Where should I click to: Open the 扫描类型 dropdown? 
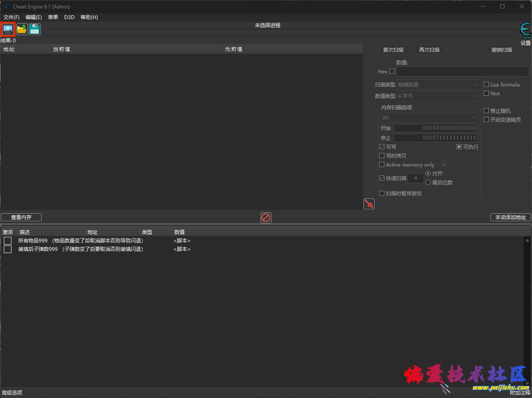click(x=438, y=85)
